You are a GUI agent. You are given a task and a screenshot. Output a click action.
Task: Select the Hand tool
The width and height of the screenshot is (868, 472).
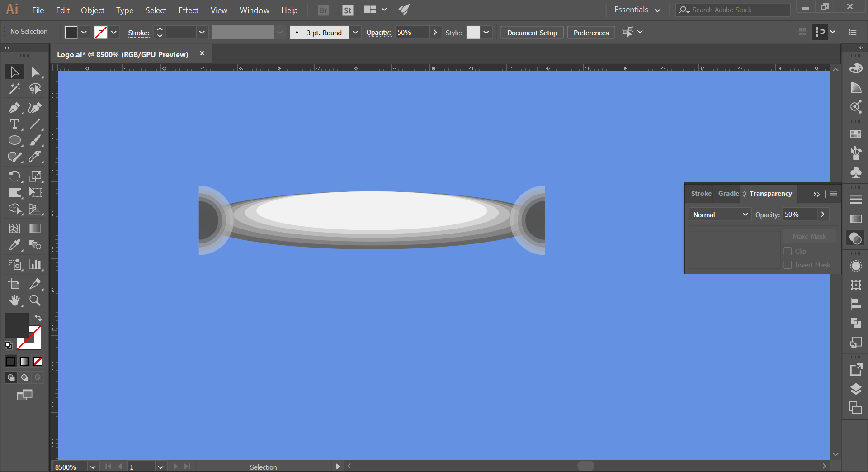tap(14, 300)
